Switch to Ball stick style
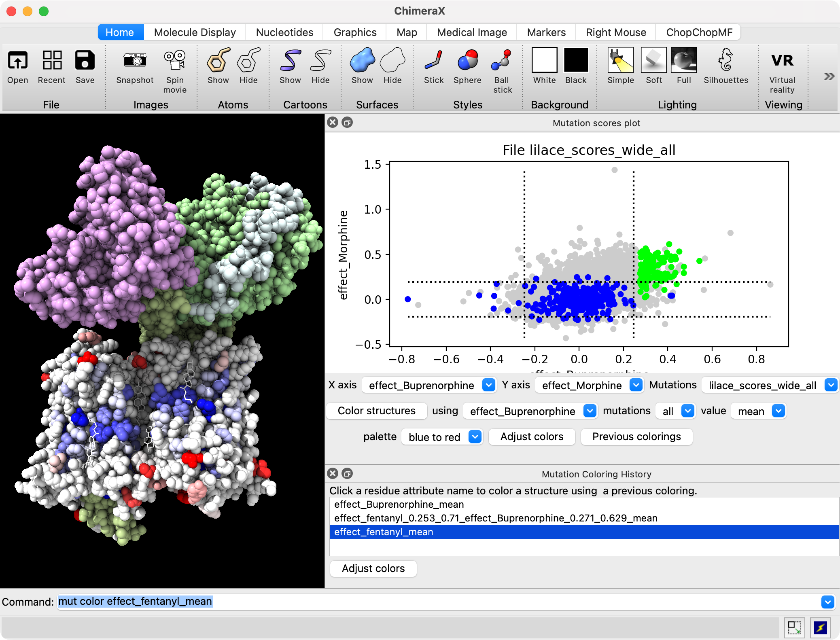Screen dimensions: 840x640 tap(502, 61)
